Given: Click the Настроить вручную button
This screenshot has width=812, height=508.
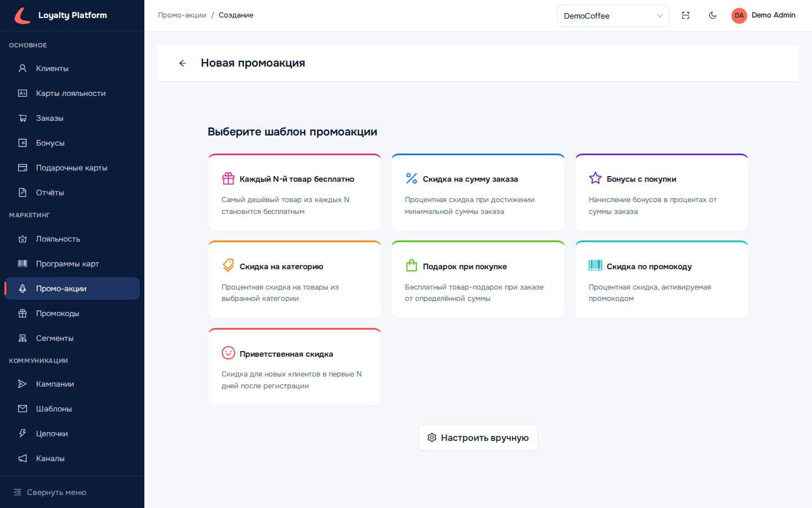Looking at the screenshot, I should 478,437.
